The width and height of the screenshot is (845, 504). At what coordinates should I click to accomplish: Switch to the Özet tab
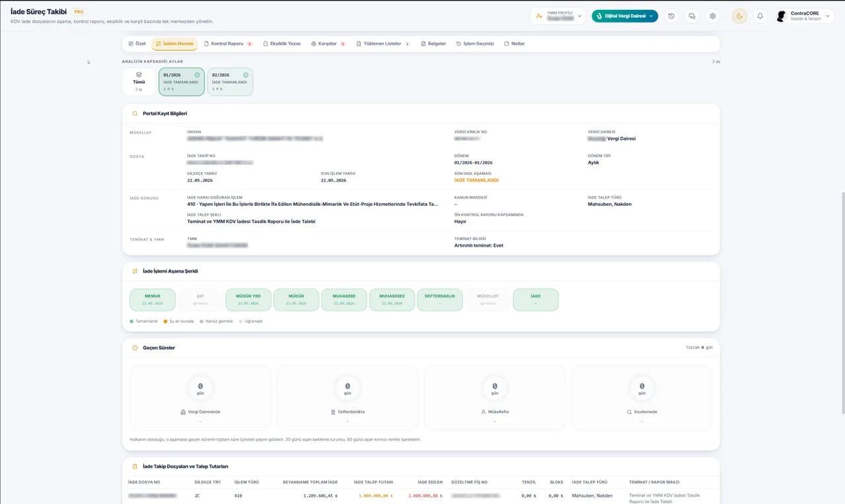tap(137, 44)
